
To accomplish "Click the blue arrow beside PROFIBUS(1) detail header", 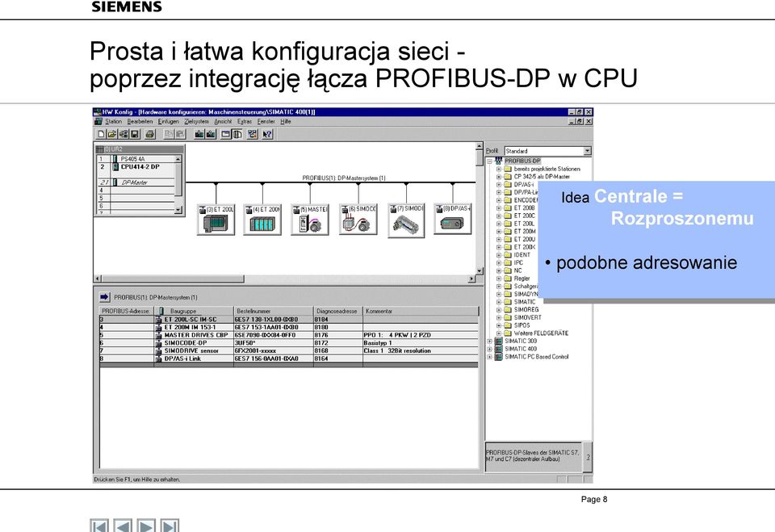I will click(105, 297).
